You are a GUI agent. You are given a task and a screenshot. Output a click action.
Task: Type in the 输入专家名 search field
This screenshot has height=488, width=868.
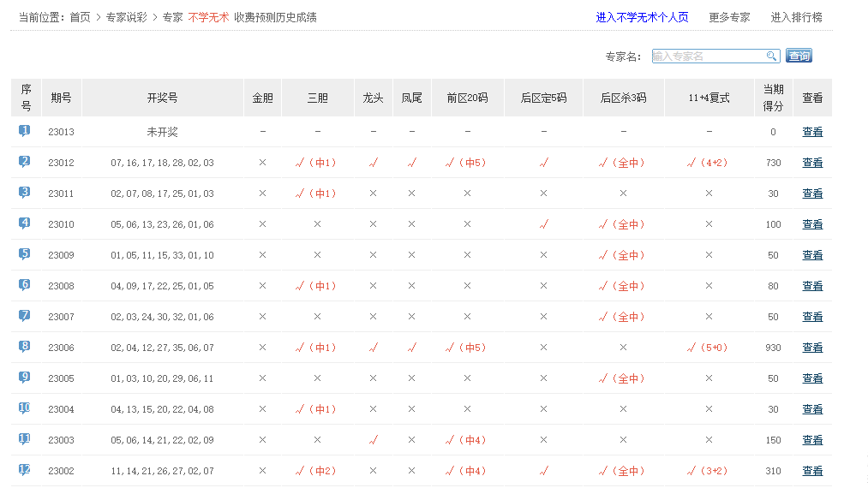pos(708,56)
